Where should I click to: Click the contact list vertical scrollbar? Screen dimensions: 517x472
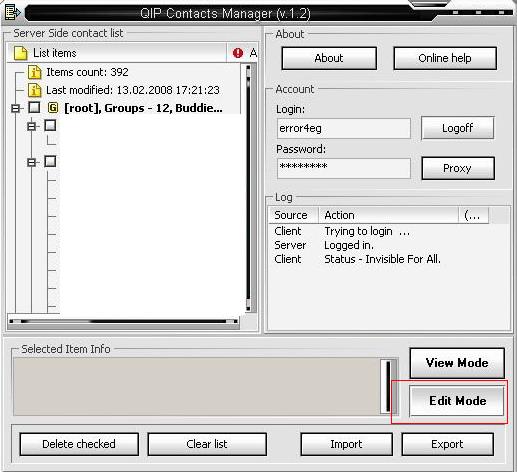coord(248,188)
